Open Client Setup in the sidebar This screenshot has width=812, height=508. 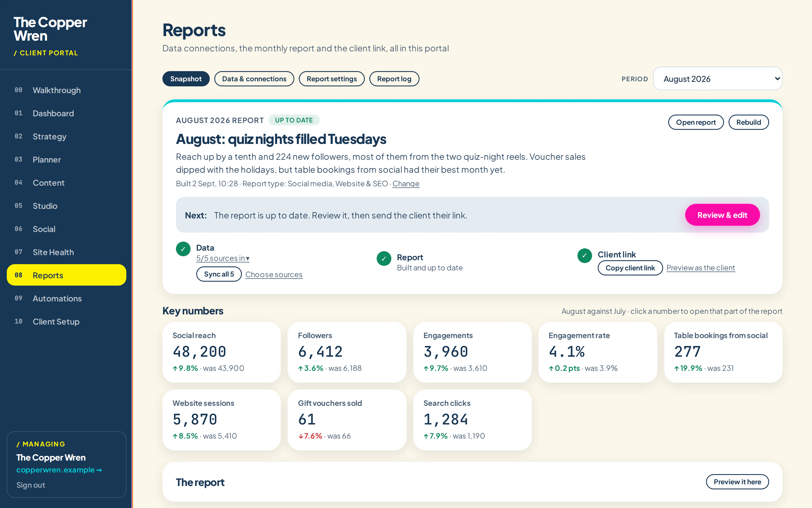67,321
